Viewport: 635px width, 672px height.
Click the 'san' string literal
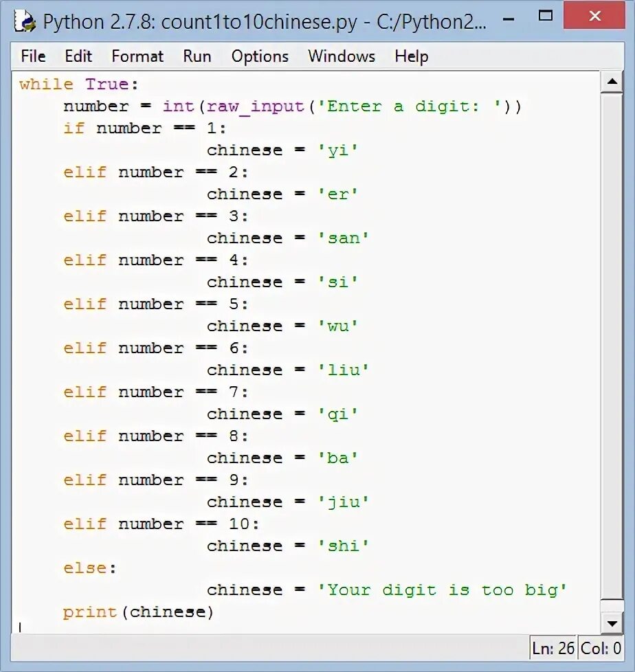point(343,238)
